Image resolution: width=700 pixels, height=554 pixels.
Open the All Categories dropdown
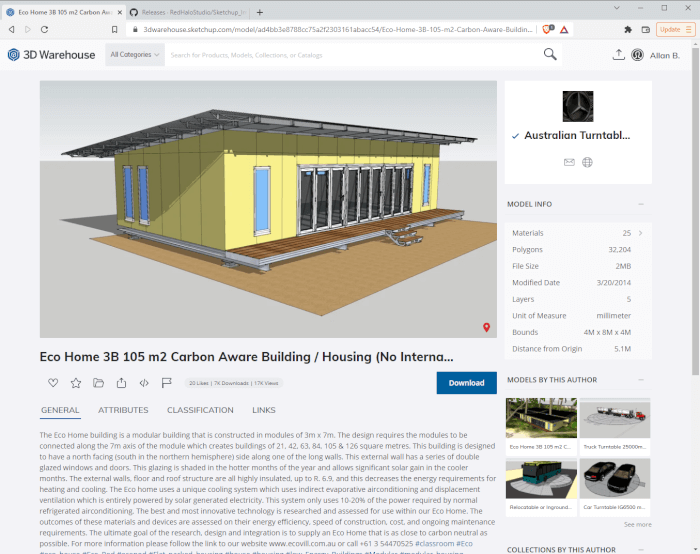[135, 54]
